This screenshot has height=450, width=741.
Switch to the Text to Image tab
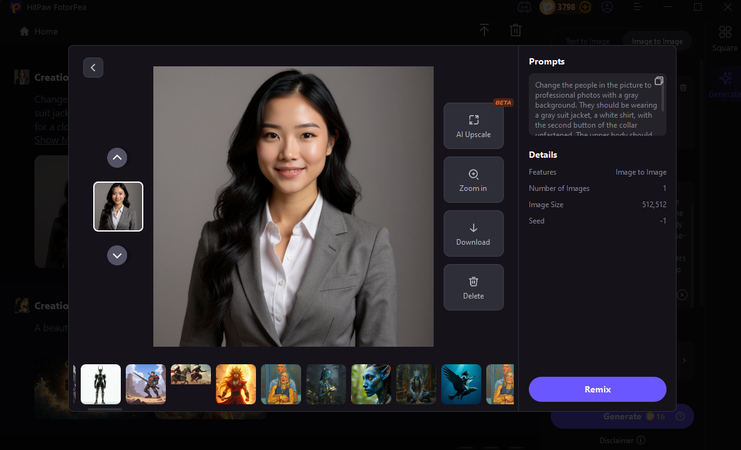click(588, 41)
